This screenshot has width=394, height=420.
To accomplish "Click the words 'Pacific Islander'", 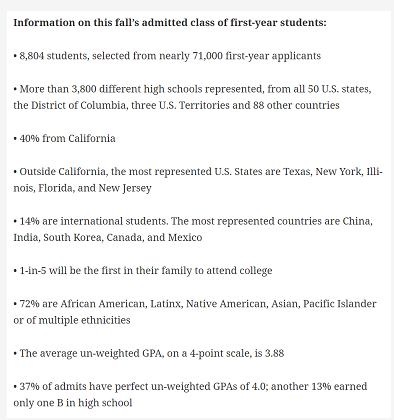I will (x=340, y=304).
